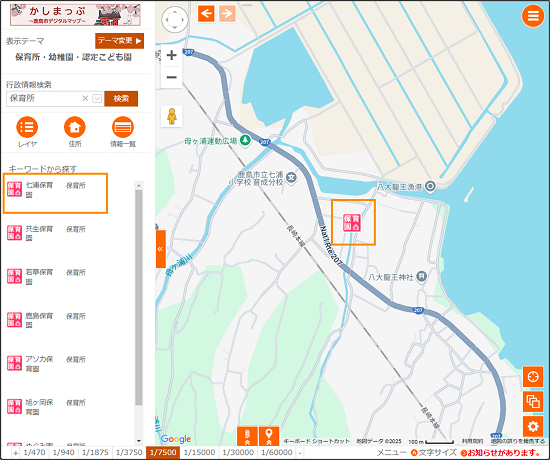This screenshot has width=550, height=460.
Task: Click the nursery marker on the map
Action: [x=352, y=223]
